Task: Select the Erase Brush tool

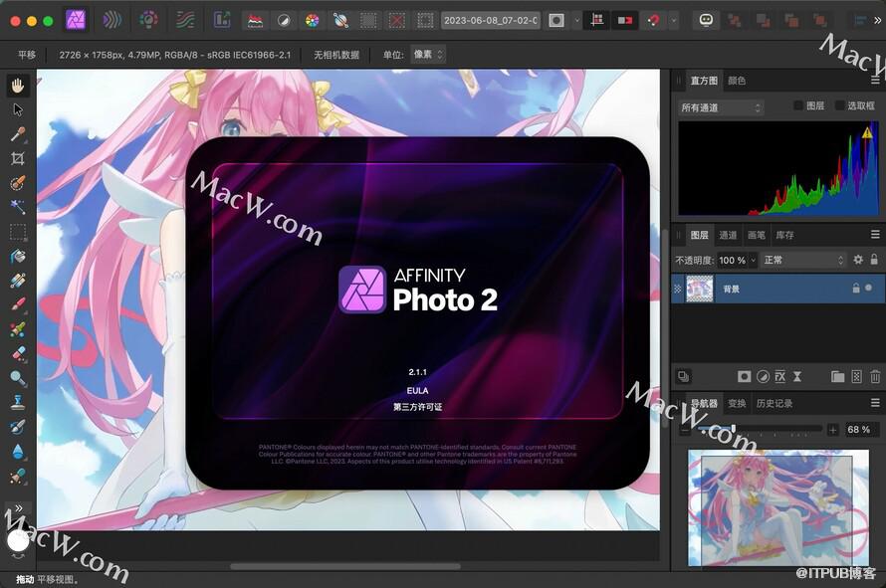Action: point(18,353)
